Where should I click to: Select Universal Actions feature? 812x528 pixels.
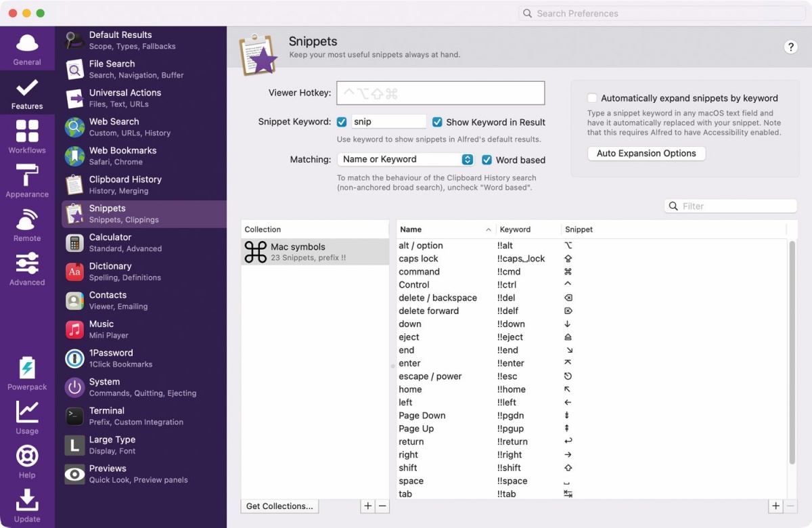pyautogui.click(x=144, y=98)
